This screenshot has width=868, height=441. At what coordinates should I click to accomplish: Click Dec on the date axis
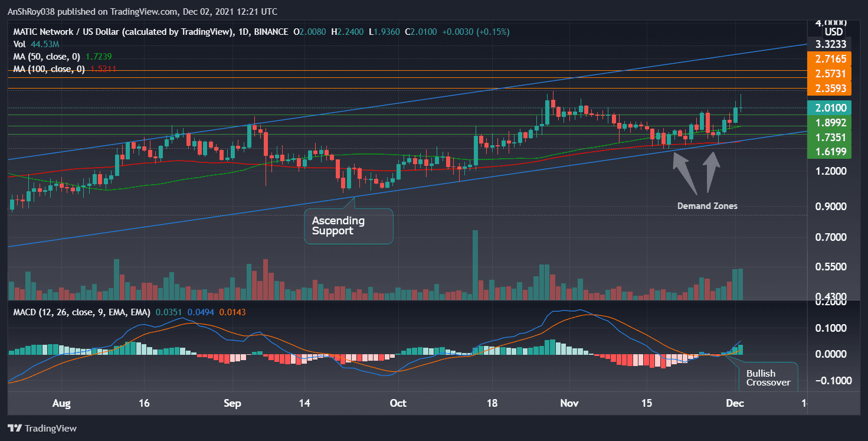pyautogui.click(x=735, y=403)
